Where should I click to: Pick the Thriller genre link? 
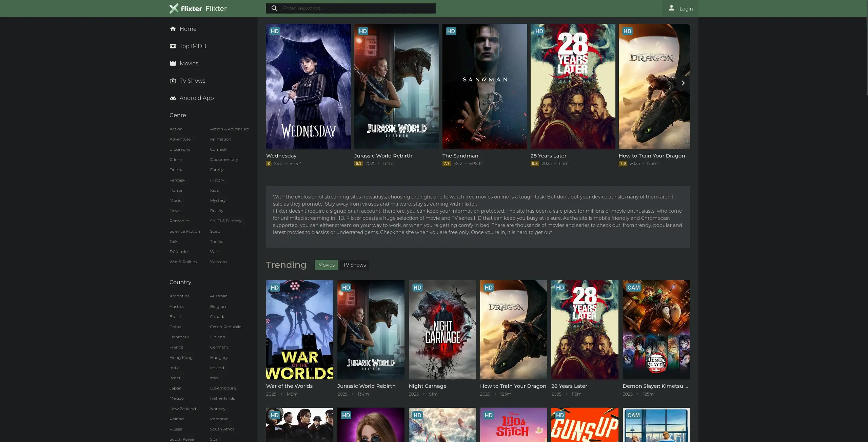point(217,241)
